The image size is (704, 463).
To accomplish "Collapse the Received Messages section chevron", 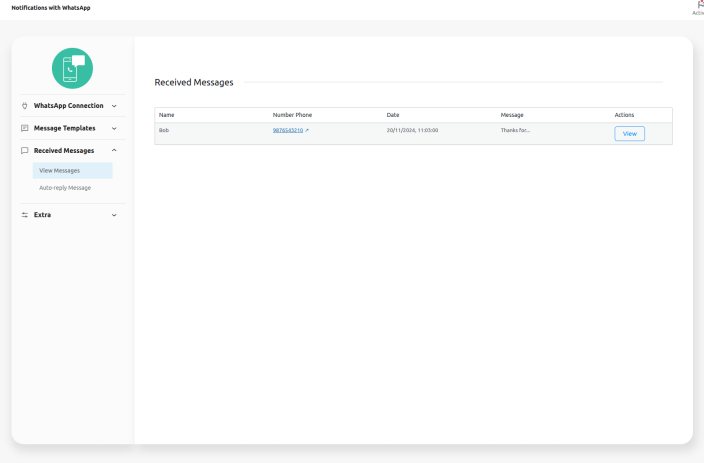I will (114, 151).
